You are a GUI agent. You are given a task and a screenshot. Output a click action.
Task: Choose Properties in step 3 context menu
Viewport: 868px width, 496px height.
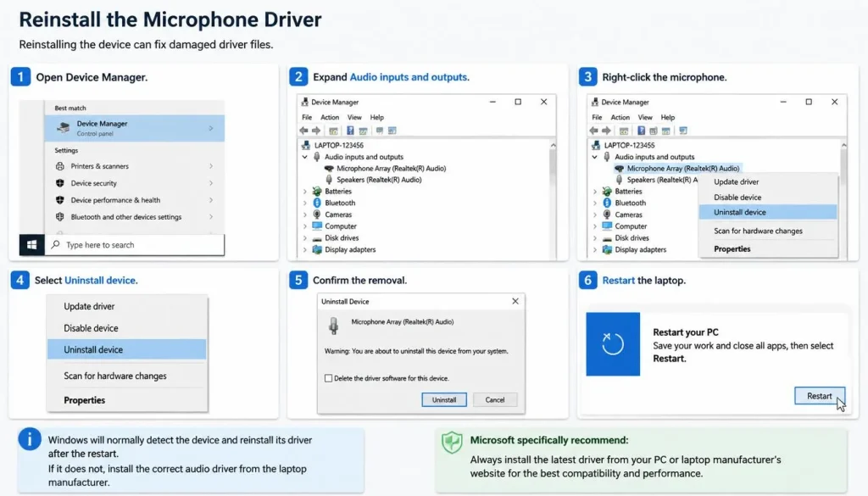point(768,248)
